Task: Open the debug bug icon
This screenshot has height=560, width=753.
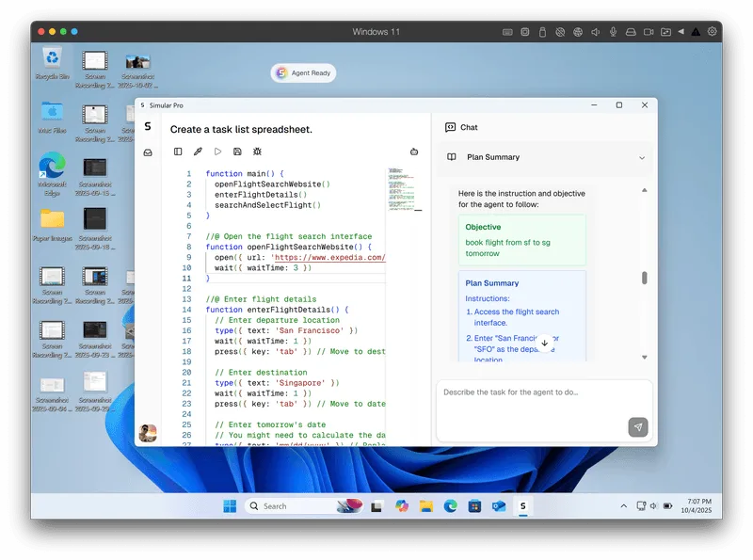Action: (x=257, y=152)
